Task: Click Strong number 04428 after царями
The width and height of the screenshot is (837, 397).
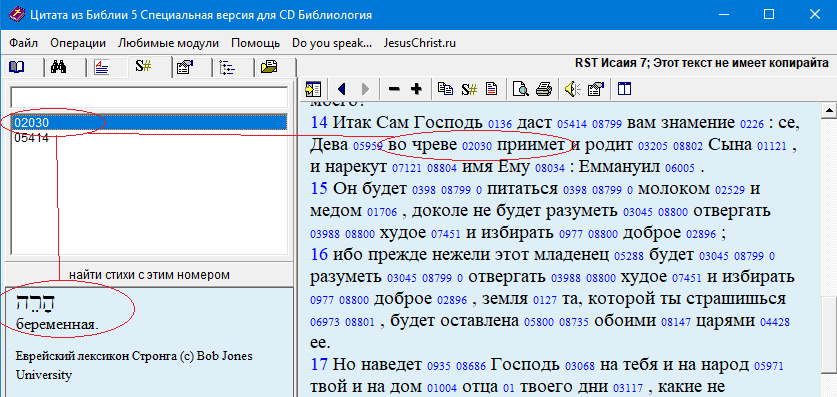Action: tap(775, 322)
